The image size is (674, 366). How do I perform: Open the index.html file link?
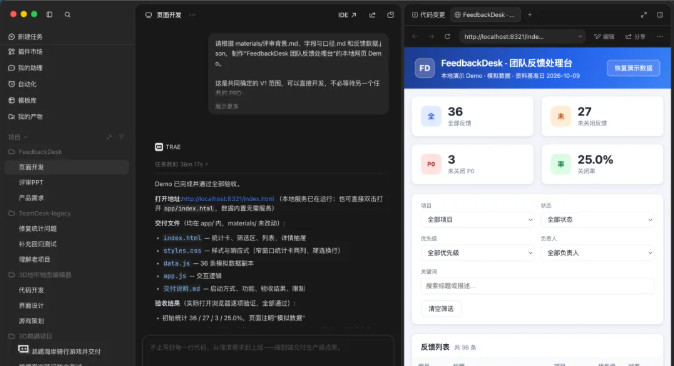point(182,238)
